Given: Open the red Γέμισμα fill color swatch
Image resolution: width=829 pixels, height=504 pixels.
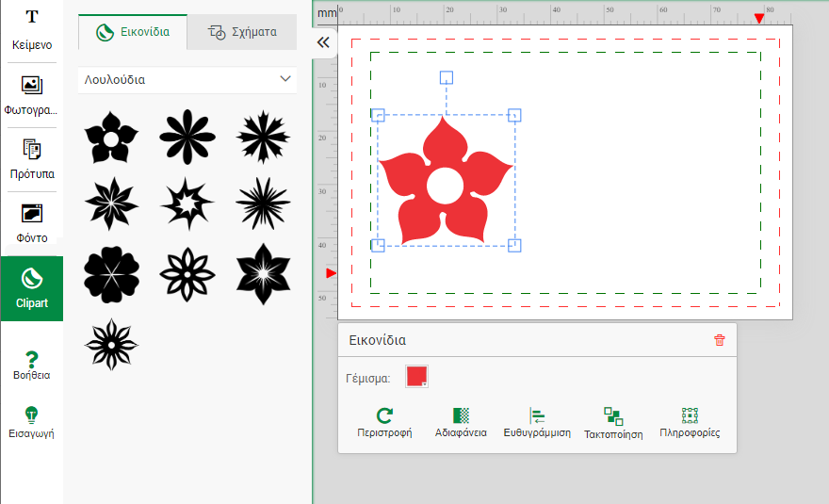Looking at the screenshot, I should pyautogui.click(x=416, y=377).
